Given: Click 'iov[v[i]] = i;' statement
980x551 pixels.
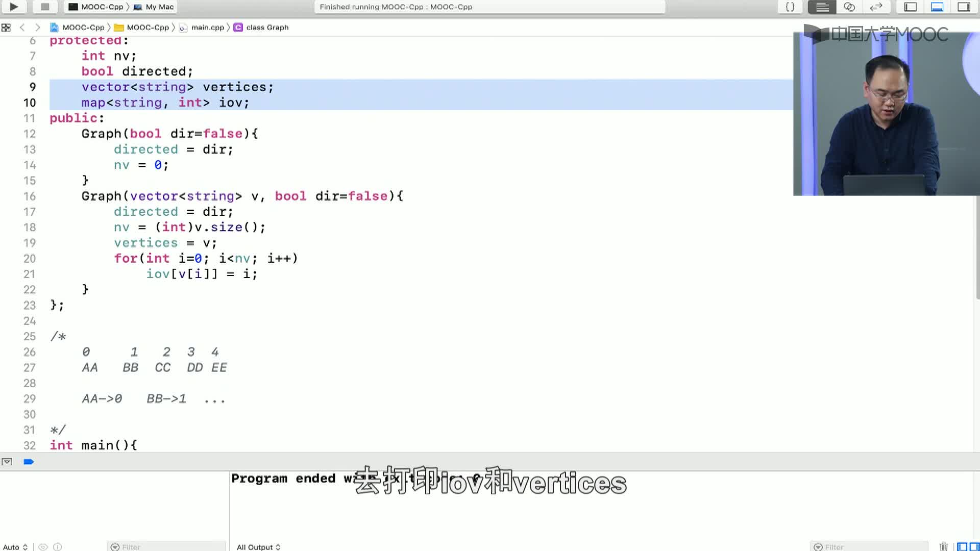Looking at the screenshot, I should point(202,274).
